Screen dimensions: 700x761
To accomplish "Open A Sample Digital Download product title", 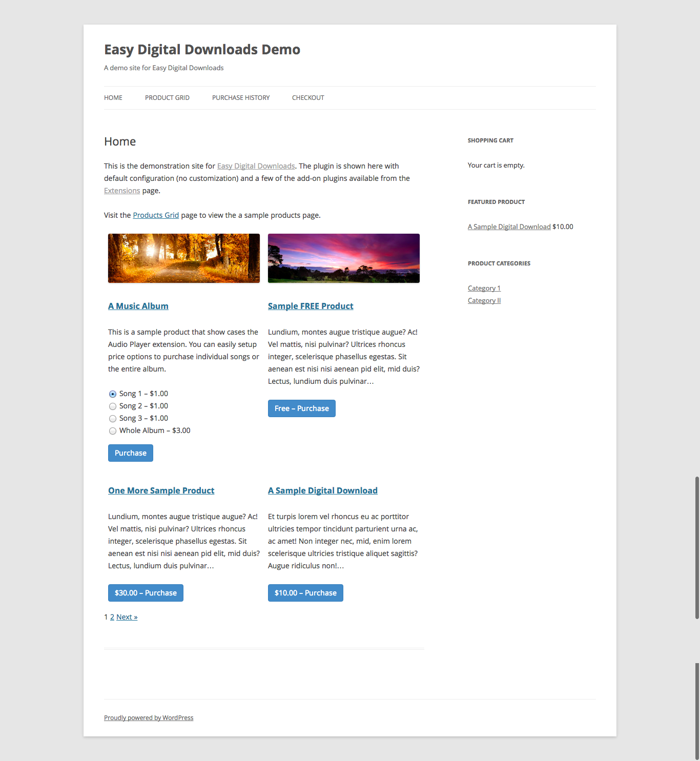I will point(323,490).
